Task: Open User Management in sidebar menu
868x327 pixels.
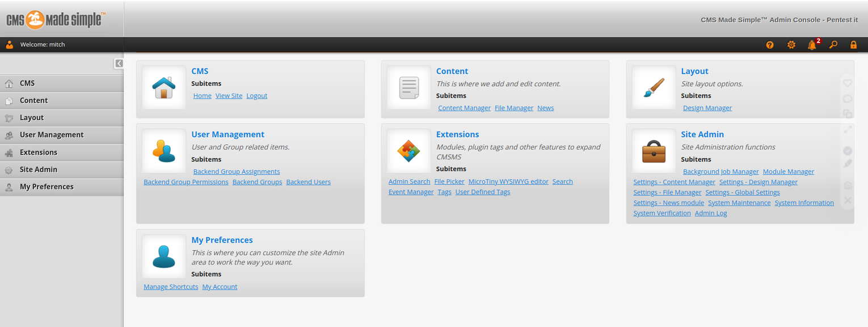Action: click(x=62, y=135)
